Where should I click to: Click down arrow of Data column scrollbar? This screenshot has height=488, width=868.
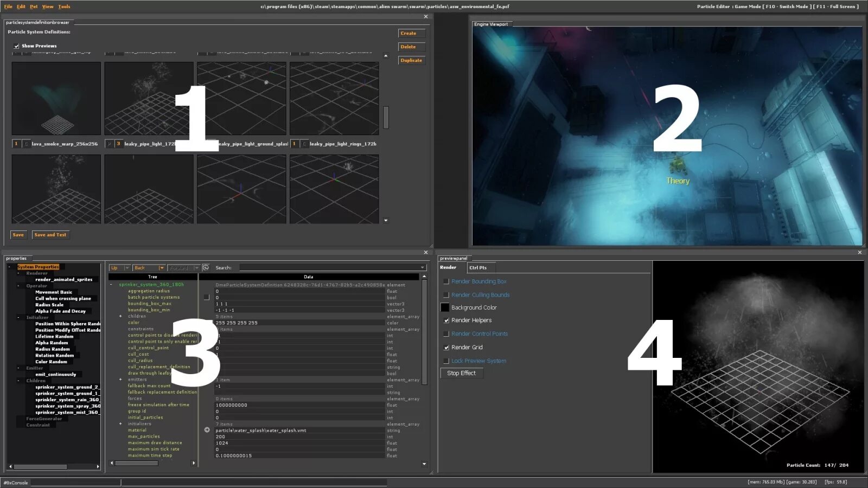(424, 464)
